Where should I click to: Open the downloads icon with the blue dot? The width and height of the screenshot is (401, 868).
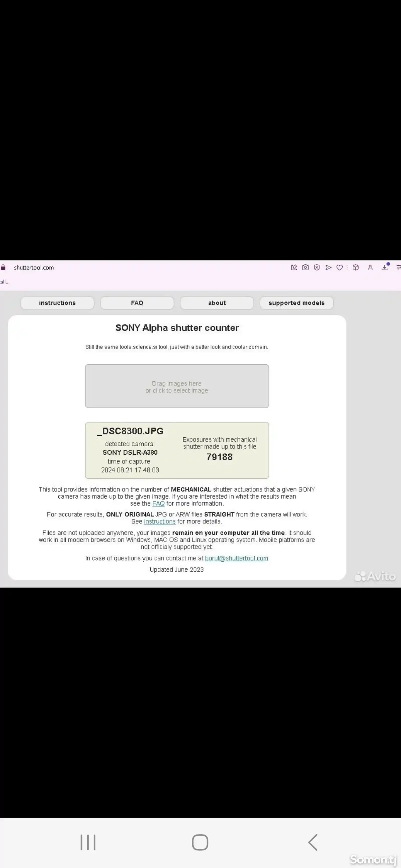pos(385,267)
